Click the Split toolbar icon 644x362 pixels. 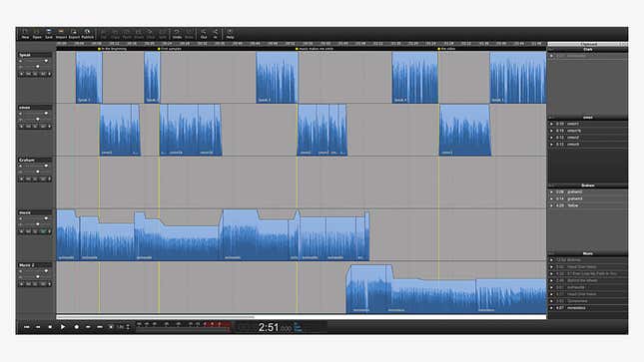tap(163, 34)
